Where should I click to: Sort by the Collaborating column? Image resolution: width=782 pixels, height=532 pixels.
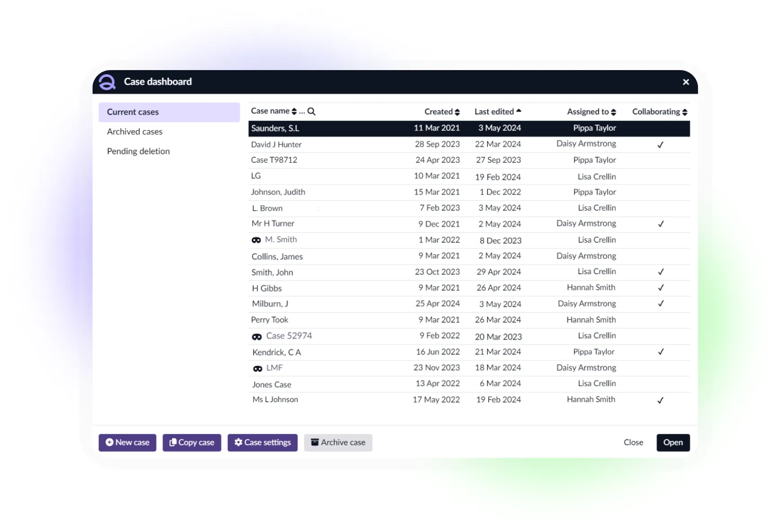coord(659,112)
